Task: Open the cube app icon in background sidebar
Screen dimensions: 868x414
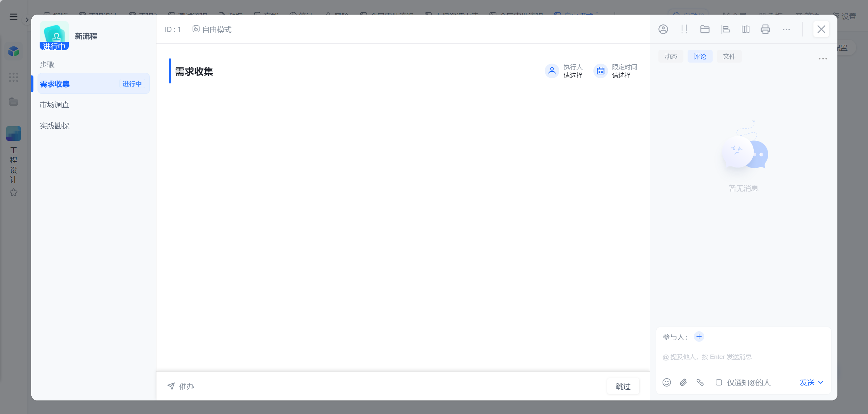Action: pyautogui.click(x=14, y=51)
